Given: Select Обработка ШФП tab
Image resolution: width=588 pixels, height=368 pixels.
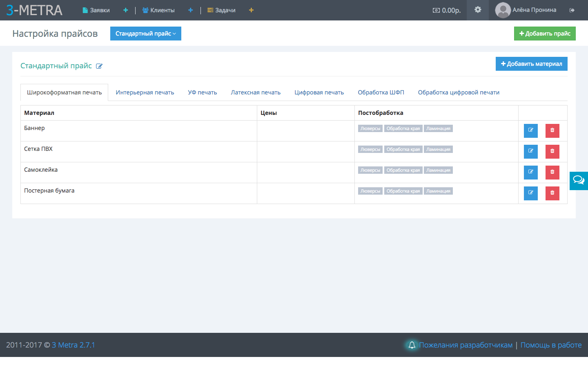Looking at the screenshot, I should tap(381, 92).
